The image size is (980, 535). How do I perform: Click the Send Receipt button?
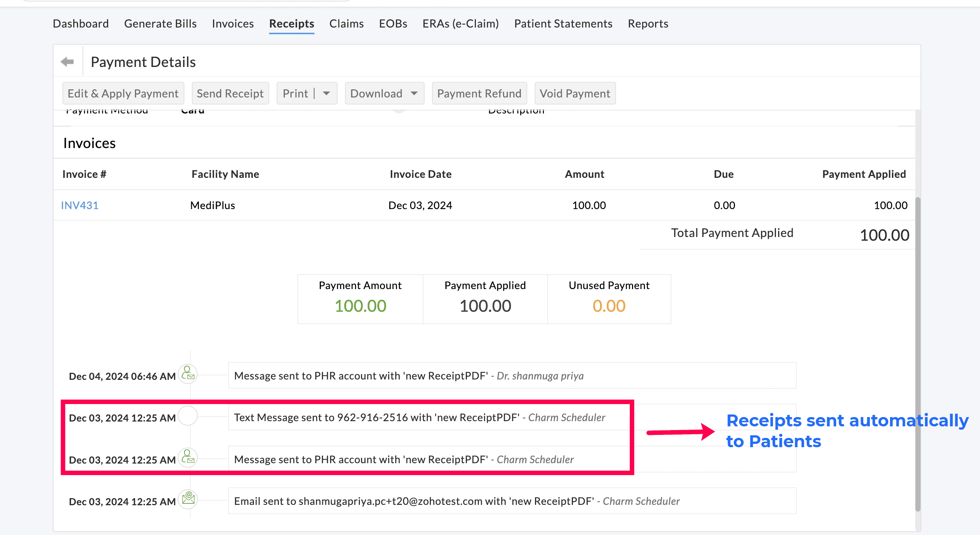click(230, 93)
